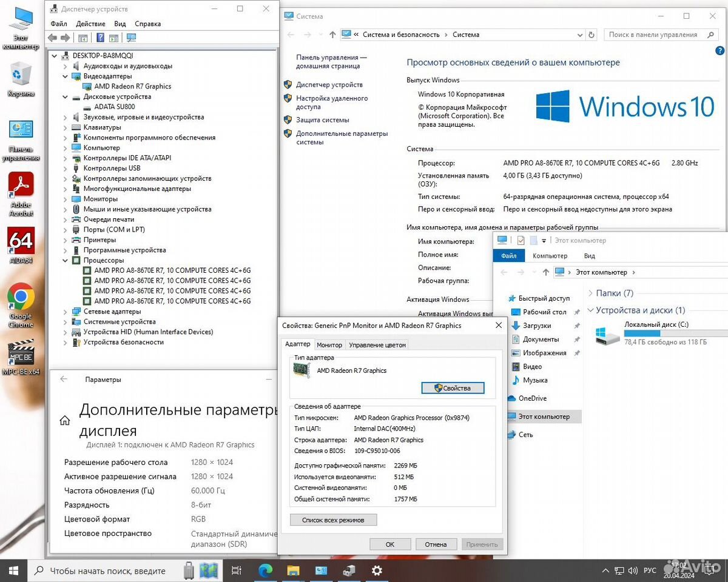The width and height of the screenshot is (728, 582).
Task: Switch to the Монитор tab
Action: [x=329, y=345]
